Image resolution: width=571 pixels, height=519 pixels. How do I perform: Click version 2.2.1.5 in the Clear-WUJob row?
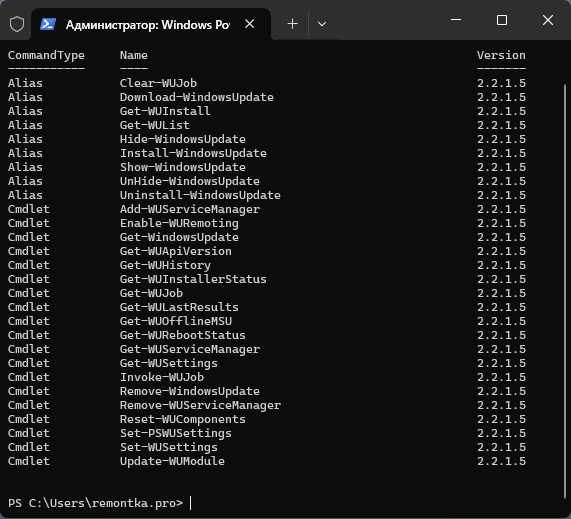[501, 83]
